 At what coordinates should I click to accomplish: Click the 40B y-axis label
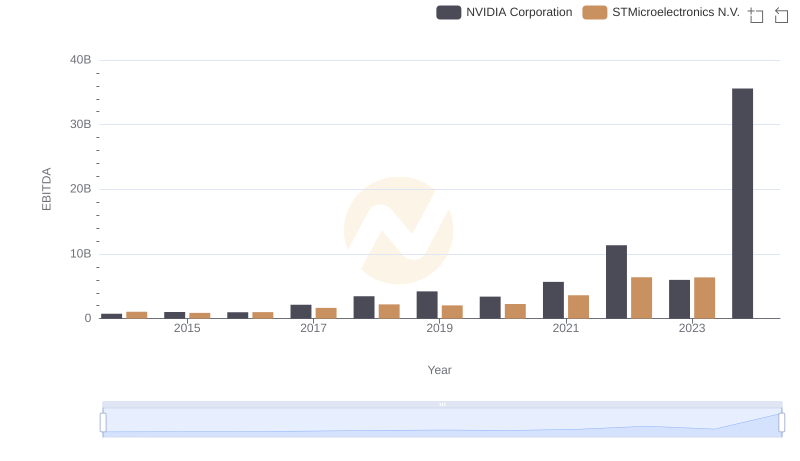tap(81, 60)
